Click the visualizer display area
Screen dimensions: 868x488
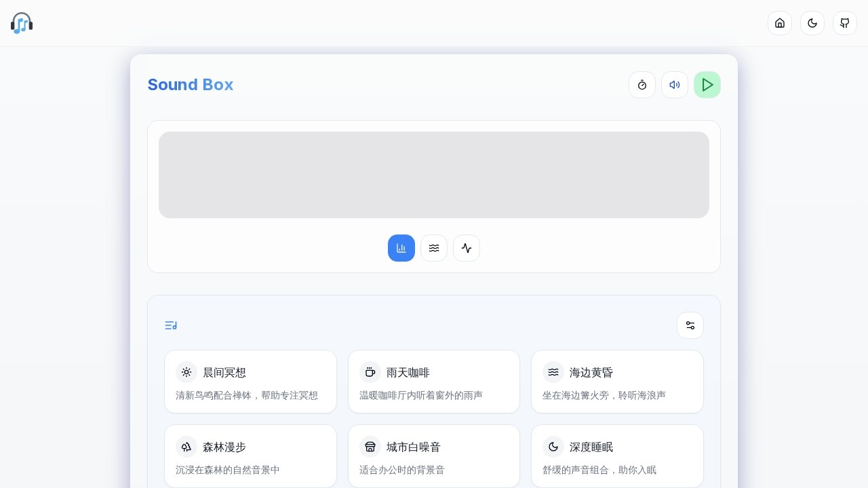tap(434, 175)
